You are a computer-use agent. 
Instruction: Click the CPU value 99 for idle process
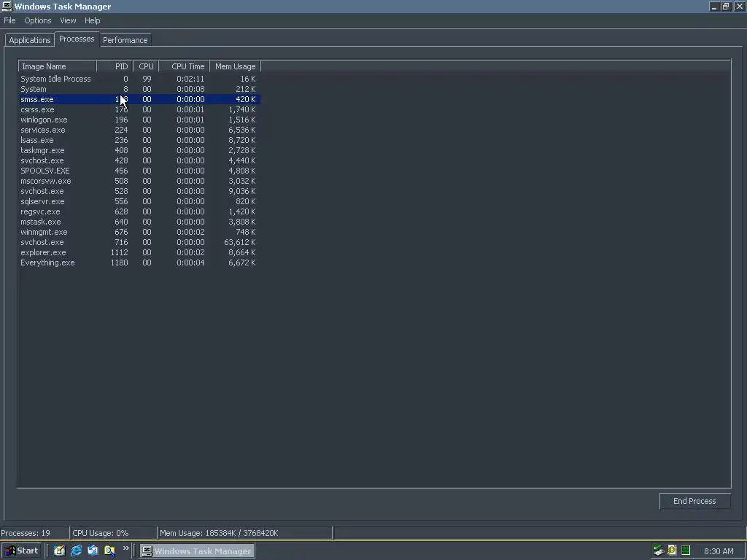(x=147, y=79)
